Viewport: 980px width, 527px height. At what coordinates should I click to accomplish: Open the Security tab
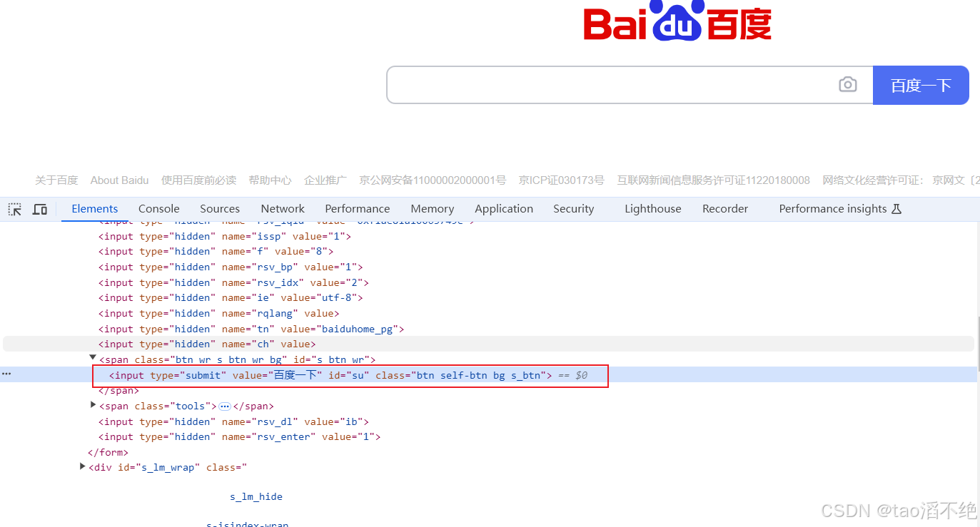point(574,209)
